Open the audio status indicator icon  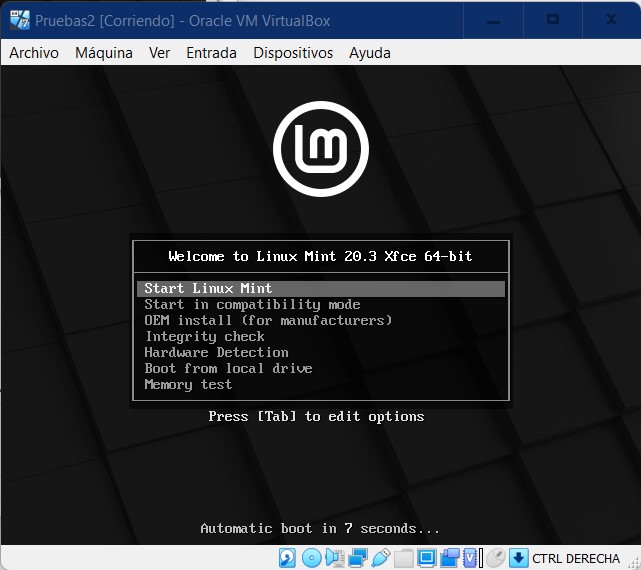[334, 558]
